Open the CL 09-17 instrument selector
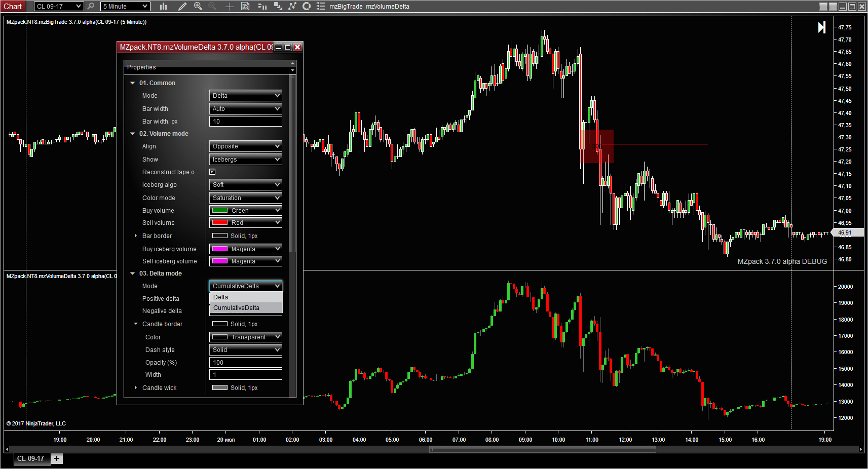Viewport: 868px width, 469px height. click(58, 6)
